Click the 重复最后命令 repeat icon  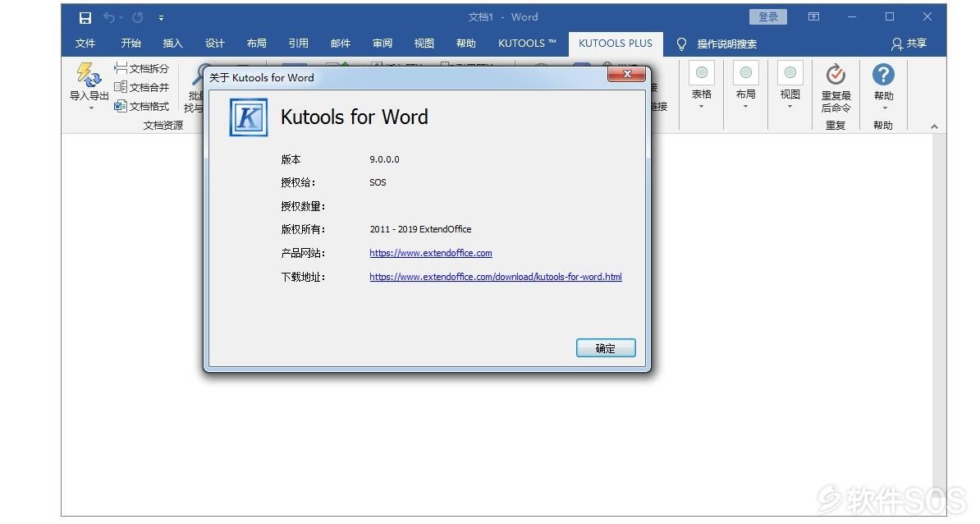click(x=836, y=75)
